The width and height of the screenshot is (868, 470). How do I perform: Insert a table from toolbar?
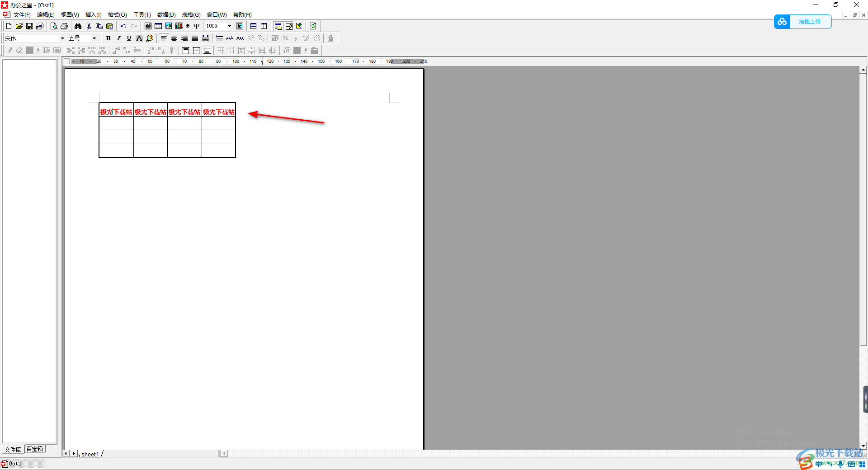pyautogui.click(x=158, y=26)
